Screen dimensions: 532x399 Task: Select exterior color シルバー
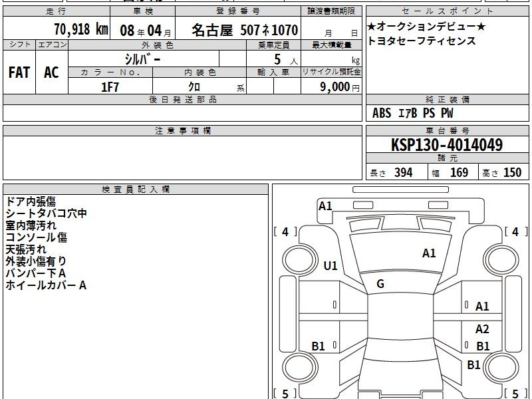tap(142, 59)
